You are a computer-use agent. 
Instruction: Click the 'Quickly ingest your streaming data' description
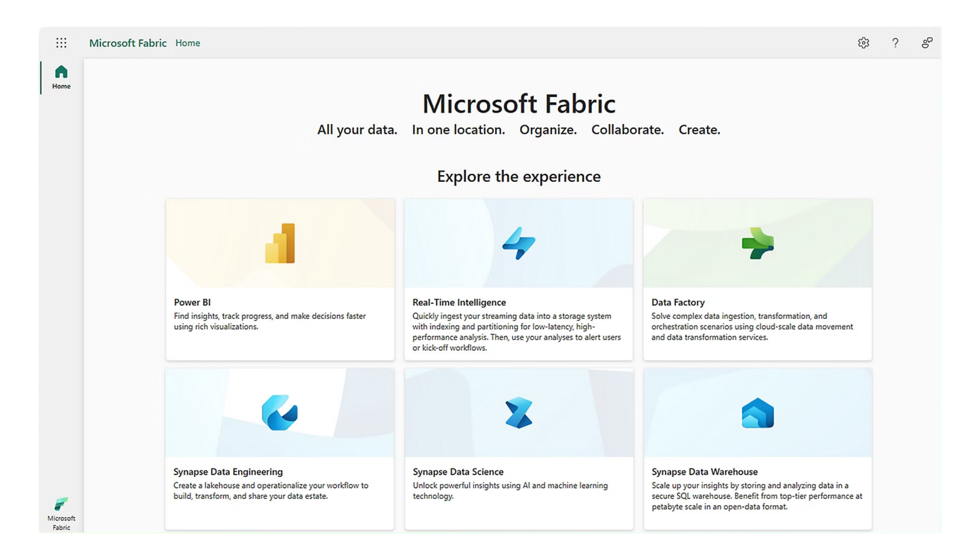(x=517, y=331)
